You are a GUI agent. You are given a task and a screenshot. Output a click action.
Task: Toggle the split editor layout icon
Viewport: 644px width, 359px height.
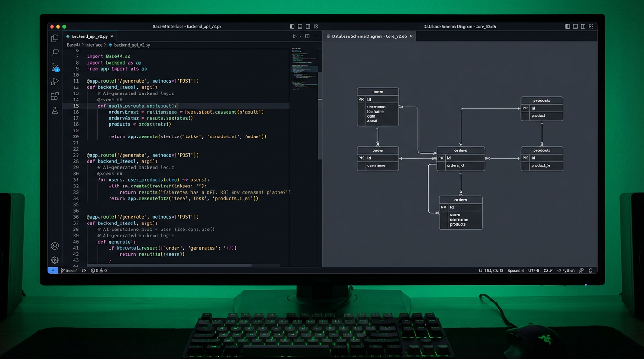coord(307,36)
